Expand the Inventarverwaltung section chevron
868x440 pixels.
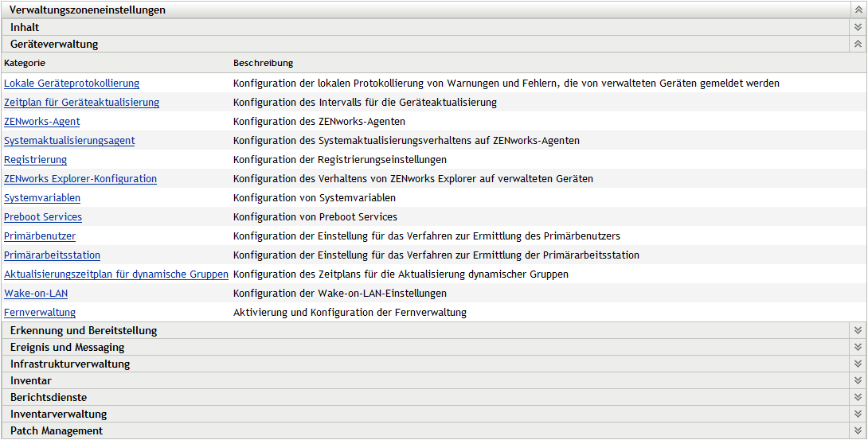tap(858, 414)
